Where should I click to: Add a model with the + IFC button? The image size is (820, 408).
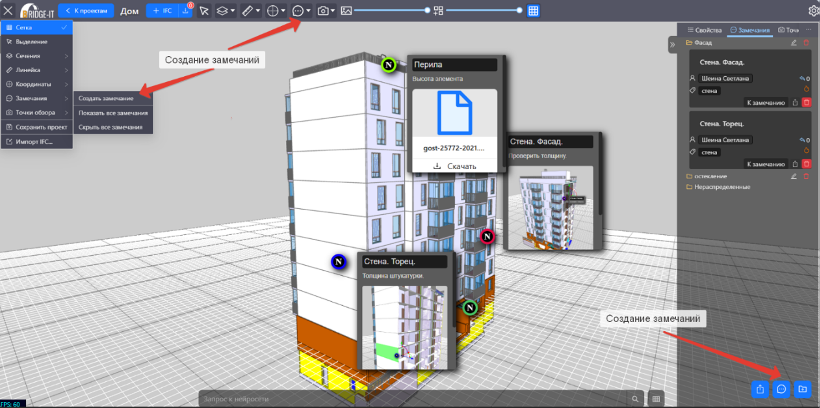pos(162,10)
